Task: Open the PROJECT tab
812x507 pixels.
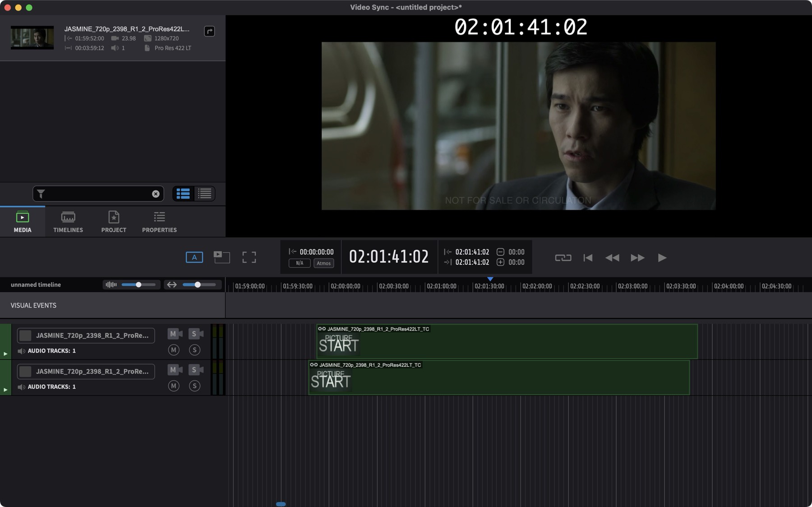Action: pyautogui.click(x=114, y=221)
